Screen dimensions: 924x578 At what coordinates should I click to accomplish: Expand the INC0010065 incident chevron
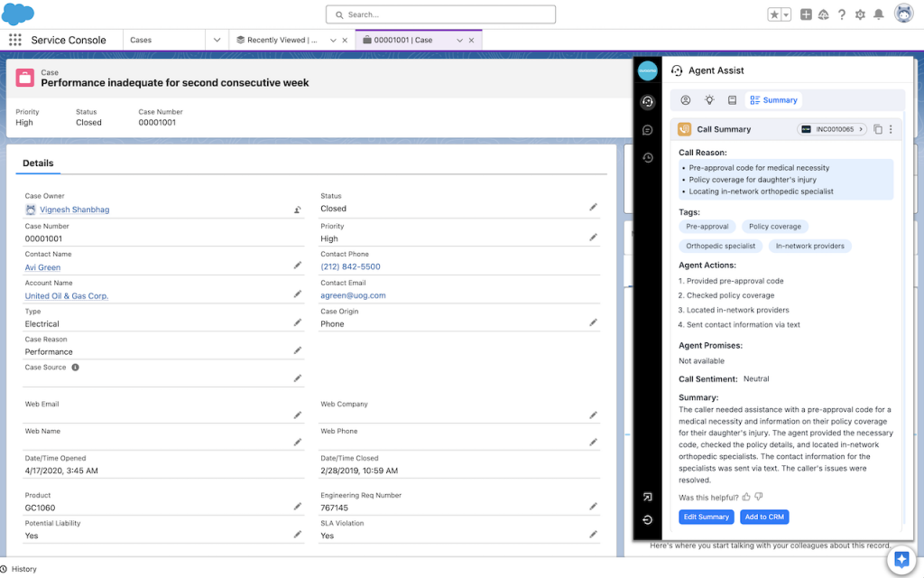(x=859, y=128)
